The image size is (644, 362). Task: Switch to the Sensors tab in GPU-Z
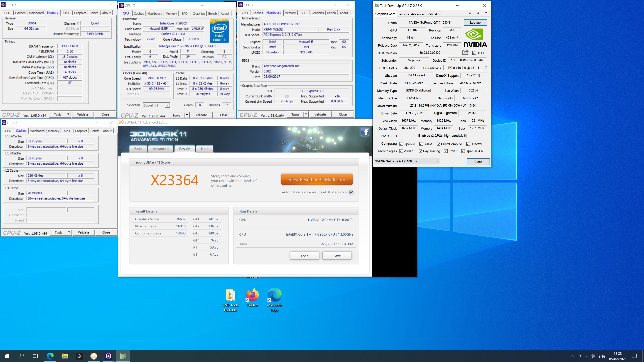pos(403,14)
